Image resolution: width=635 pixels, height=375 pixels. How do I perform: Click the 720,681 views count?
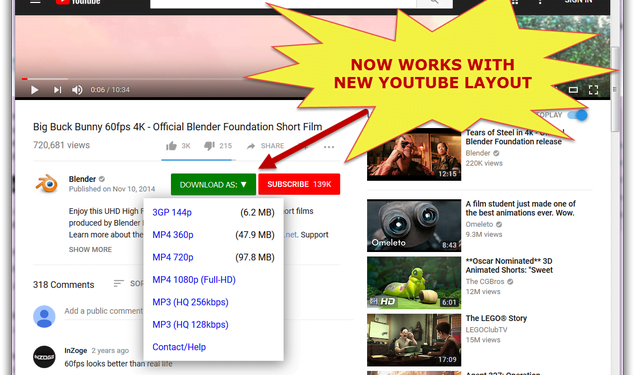pyautogui.click(x=61, y=145)
